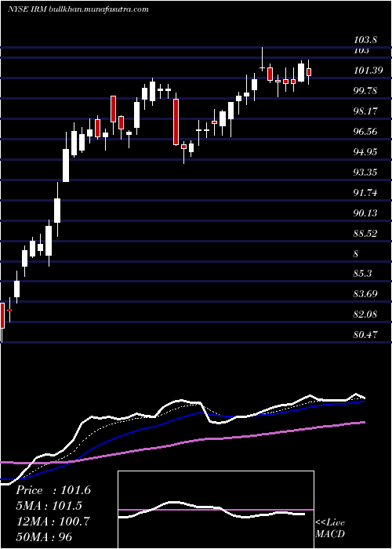392x549 pixels.
Task: Click the MACD inset chart panel
Action: pos(216,510)
